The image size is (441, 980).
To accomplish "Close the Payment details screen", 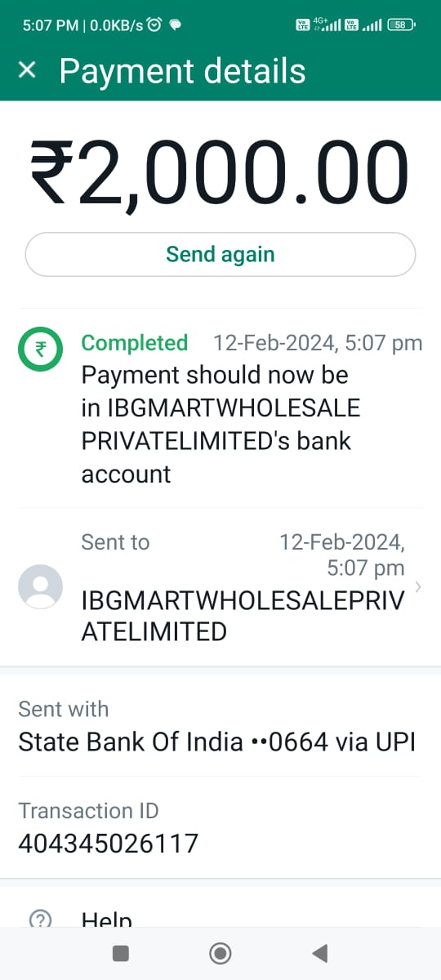I will coord(27,70).
